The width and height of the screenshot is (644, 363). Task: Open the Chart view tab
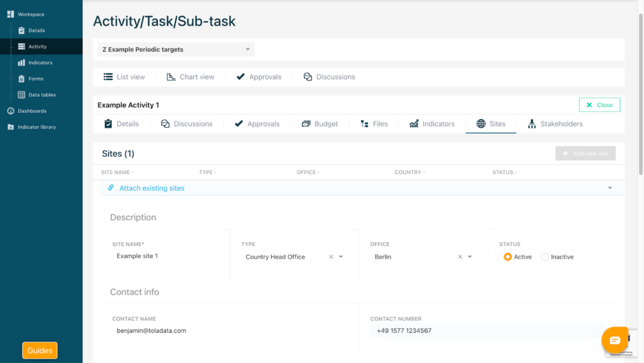pyautogui.click(x=191, y=77)
